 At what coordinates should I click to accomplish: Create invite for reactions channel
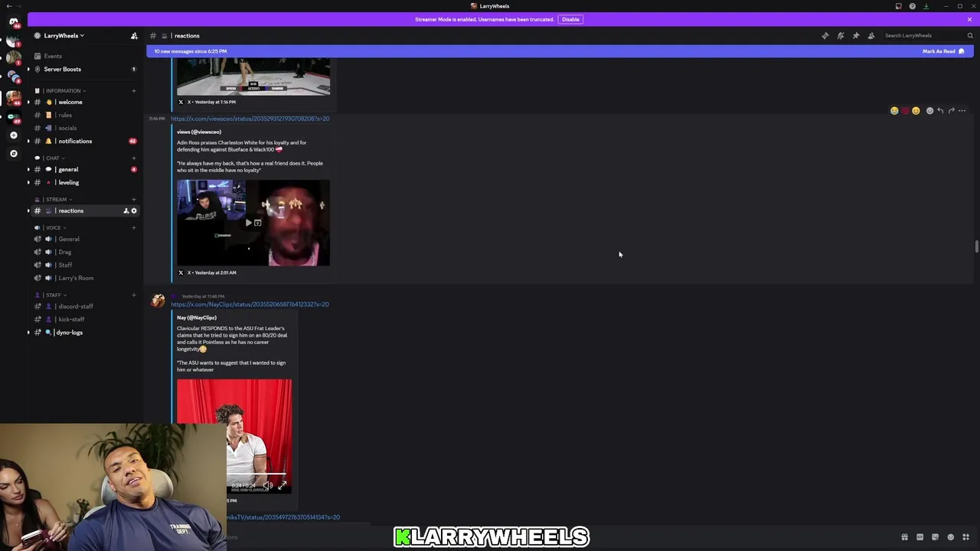tap(126, 211)
